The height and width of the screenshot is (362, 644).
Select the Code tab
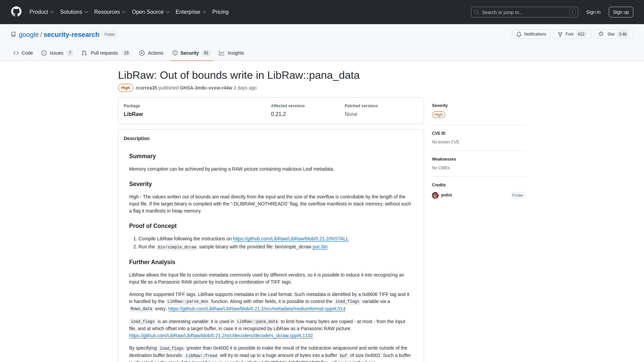pos(23,53)
